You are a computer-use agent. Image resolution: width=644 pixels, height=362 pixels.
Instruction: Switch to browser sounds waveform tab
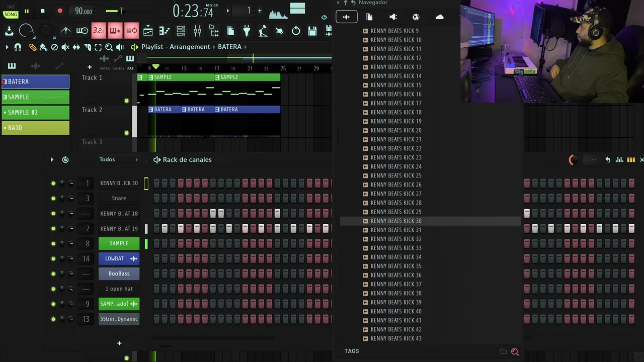(x=347, y=17)
